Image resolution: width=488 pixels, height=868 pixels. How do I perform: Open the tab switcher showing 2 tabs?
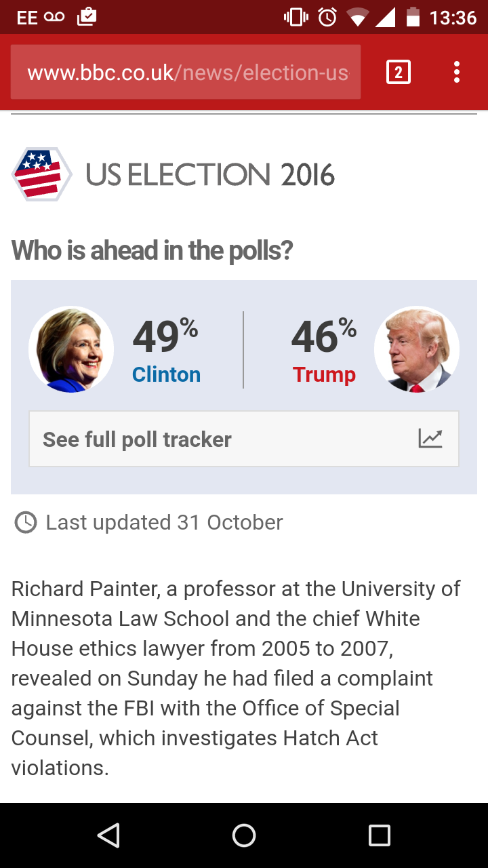pyautogui.click(x=399, y=72)
